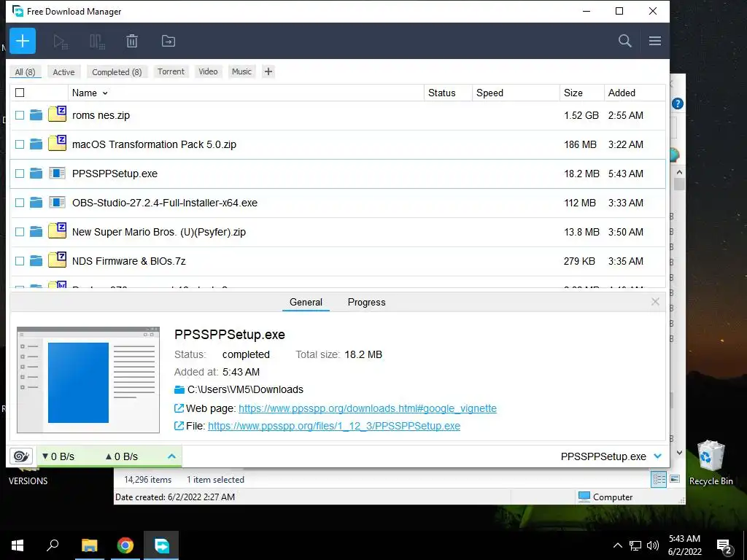Close the download details panel

(656, 301)
